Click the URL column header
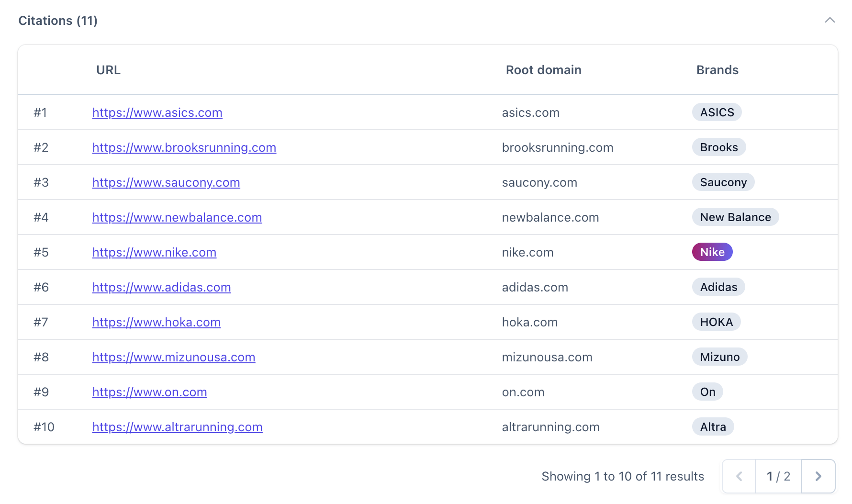 click(x=108, y=70)
